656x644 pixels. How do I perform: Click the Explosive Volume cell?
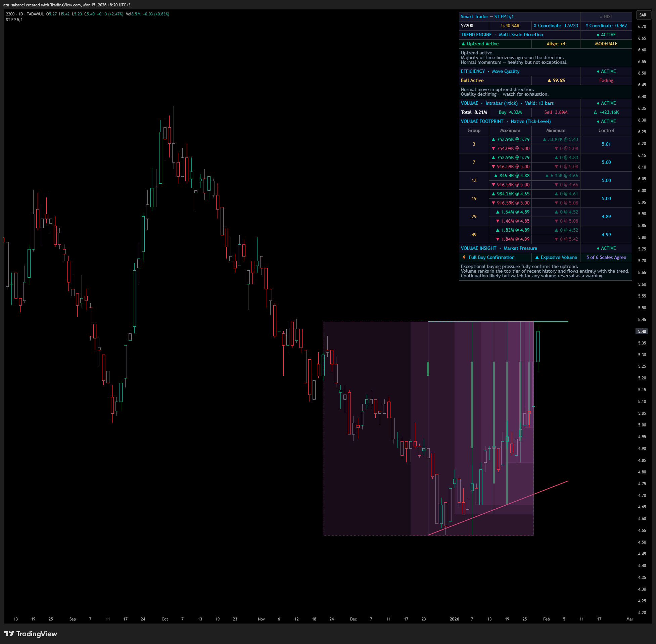point(556,258)
